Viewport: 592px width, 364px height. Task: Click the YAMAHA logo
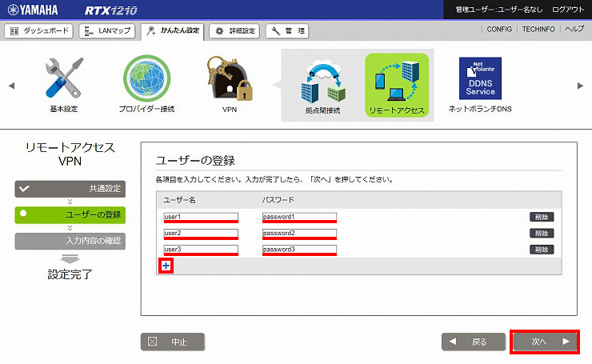(x=34, y=10)
